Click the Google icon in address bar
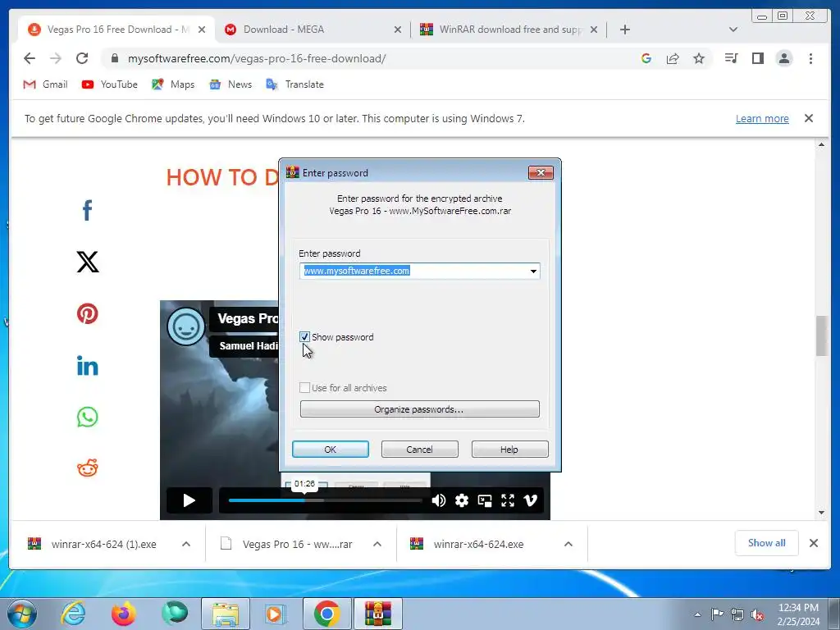 tap(646, 58)
